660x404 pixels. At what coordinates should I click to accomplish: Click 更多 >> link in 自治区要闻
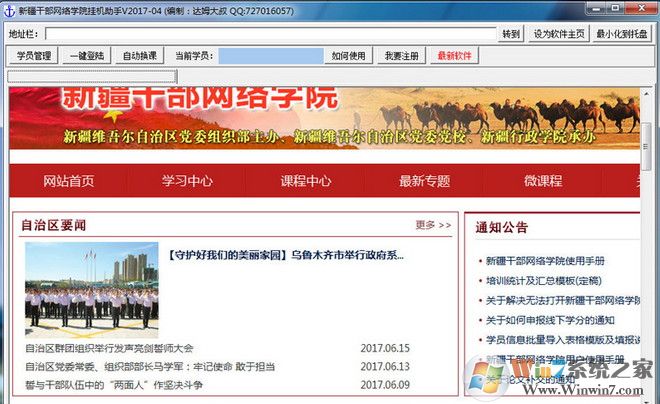[433, 225]
